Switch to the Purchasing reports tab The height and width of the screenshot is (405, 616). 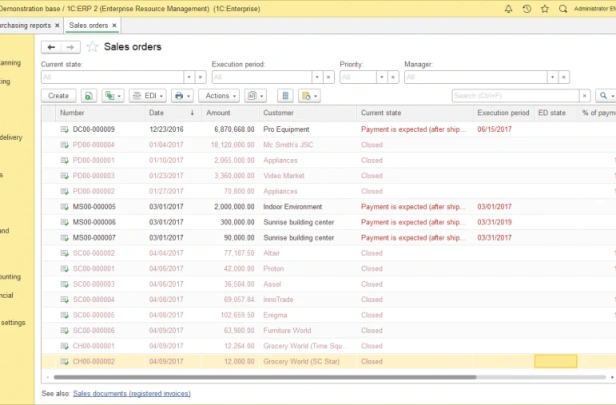(26, 26)
